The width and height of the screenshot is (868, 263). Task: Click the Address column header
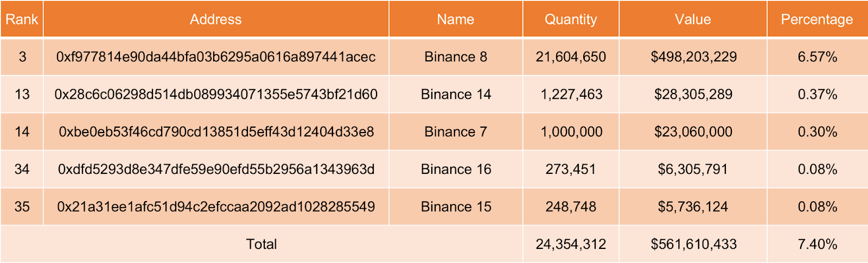[216, 20]
